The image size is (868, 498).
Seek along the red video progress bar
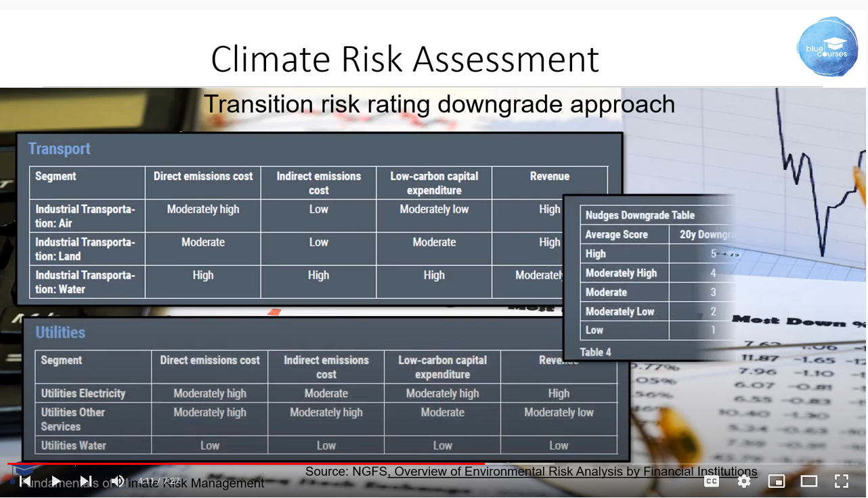pyautogui.click(x=433, y=464)
